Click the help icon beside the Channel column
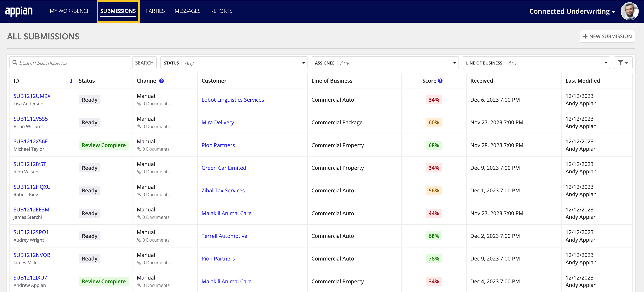 [161, 81]
